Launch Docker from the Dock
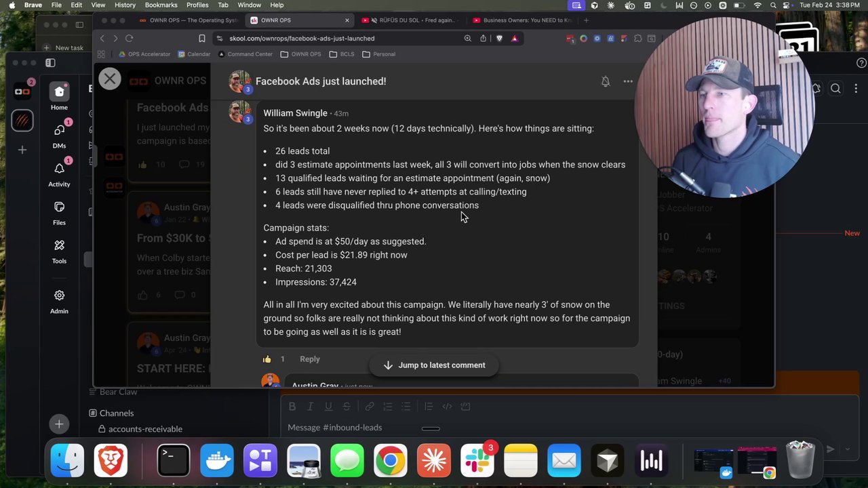This screenshot has width=868, height=488. click(x=217, y=461)
